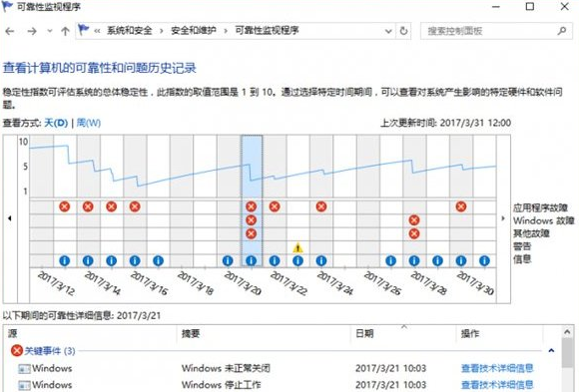
Task: Click the application failure icon on 2017/3/22
Action: click(x=275, y=206)
